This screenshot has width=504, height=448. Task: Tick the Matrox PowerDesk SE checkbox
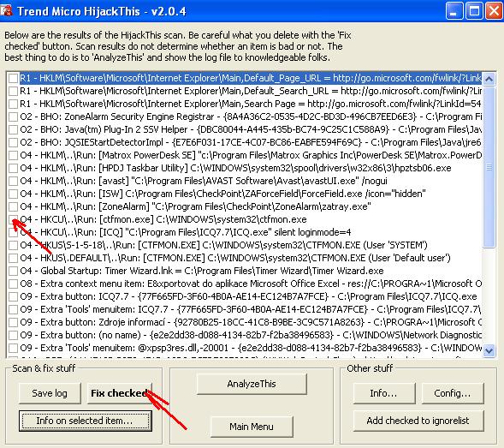(13, 155)
